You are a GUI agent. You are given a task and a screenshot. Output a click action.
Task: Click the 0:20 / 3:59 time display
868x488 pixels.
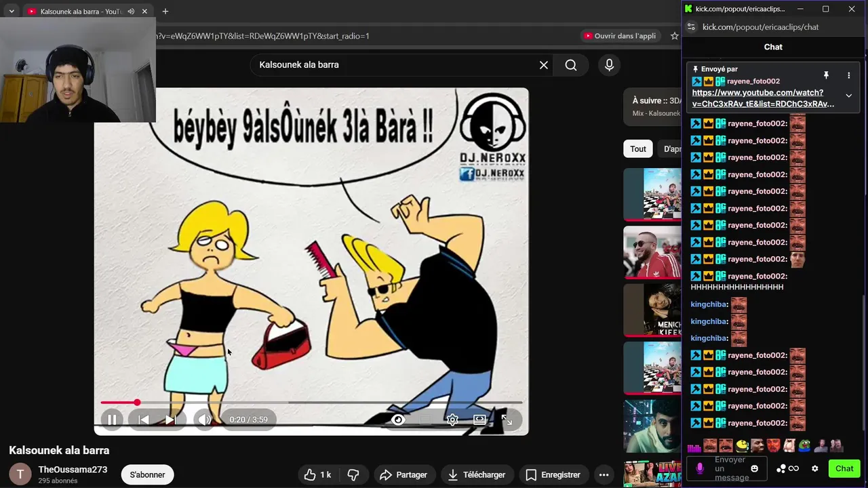(248, 420)
